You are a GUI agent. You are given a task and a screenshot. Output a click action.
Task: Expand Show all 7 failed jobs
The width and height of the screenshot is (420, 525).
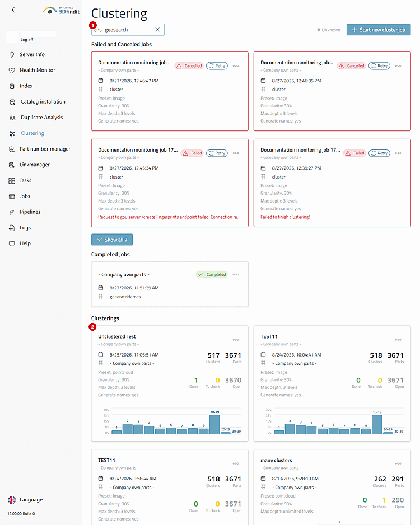pos(112,240)
